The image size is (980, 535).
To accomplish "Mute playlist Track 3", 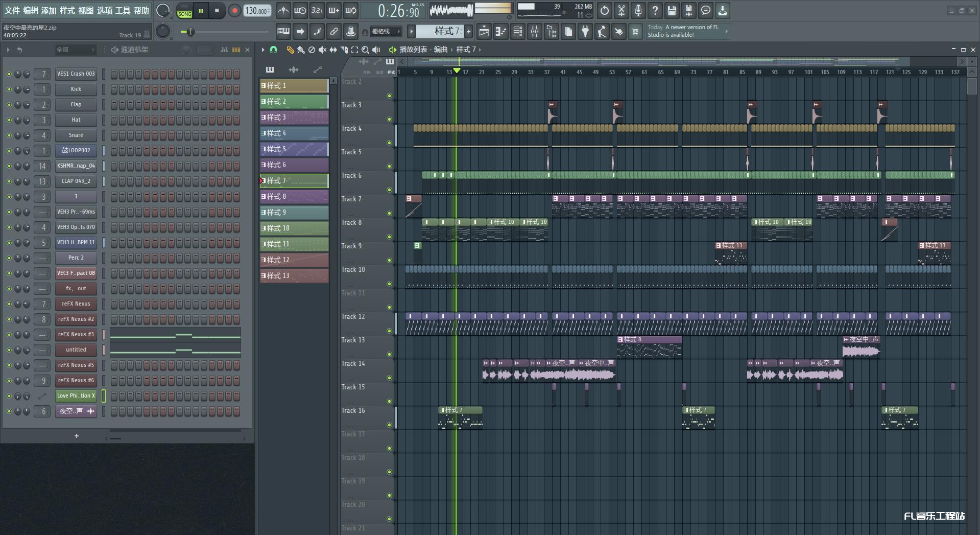I will [x=389, y=119].
